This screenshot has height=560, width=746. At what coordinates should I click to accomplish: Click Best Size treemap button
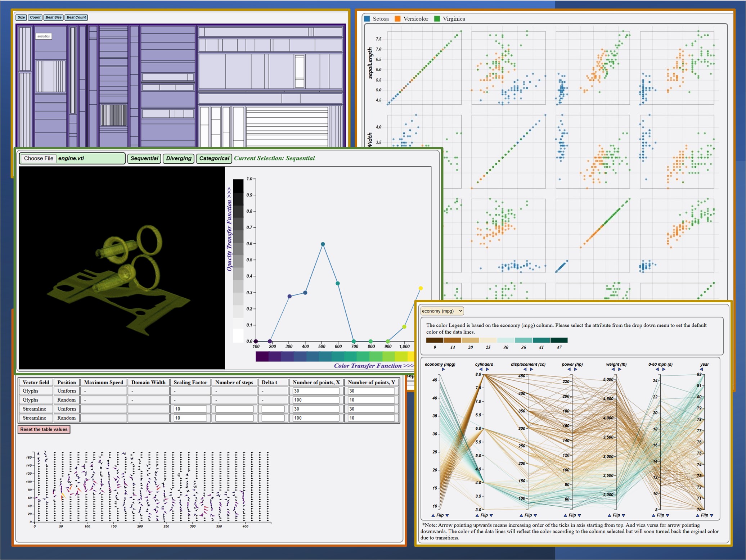[54, 17]
